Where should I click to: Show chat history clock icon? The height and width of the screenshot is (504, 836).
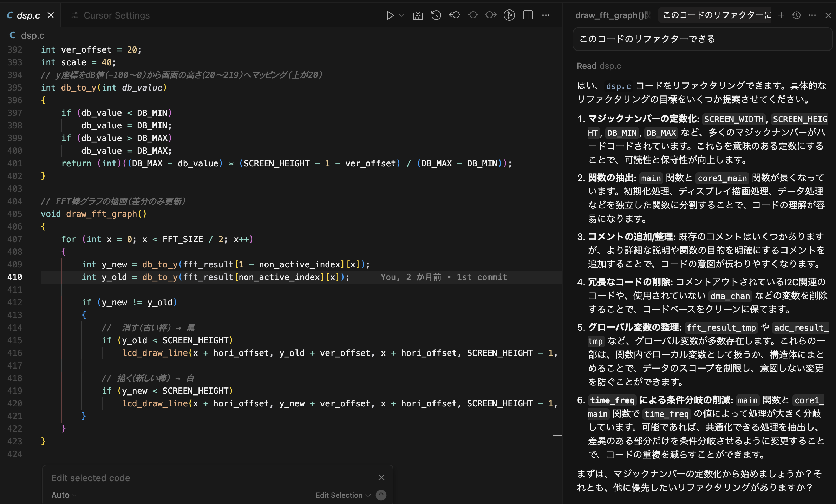pyautogui.click(x=797, y=15)
